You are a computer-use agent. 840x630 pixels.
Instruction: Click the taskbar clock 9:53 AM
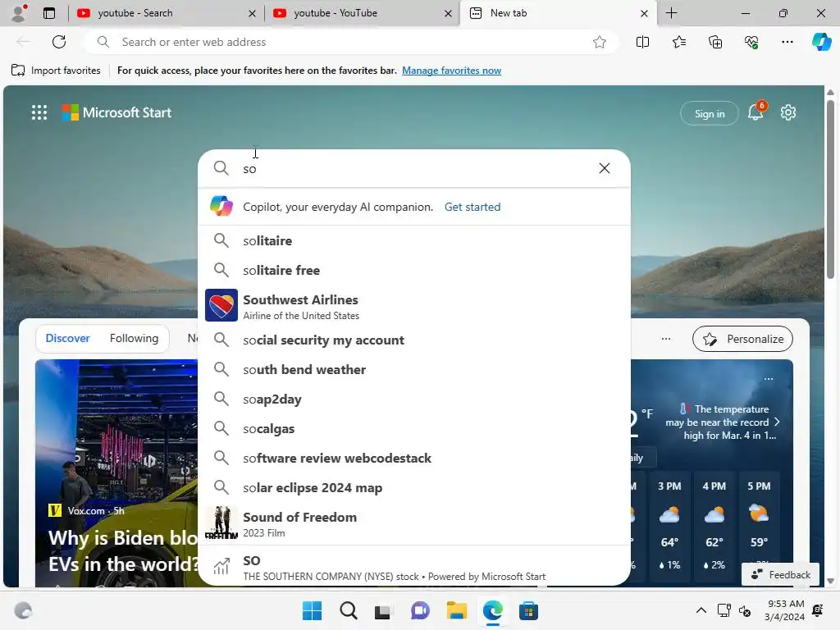click(x=785, y=610)
